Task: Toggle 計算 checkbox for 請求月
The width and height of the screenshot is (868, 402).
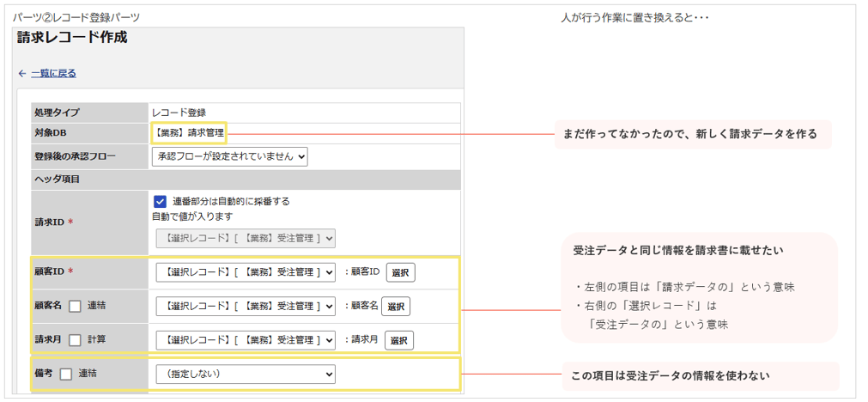Action: [76, 340]
